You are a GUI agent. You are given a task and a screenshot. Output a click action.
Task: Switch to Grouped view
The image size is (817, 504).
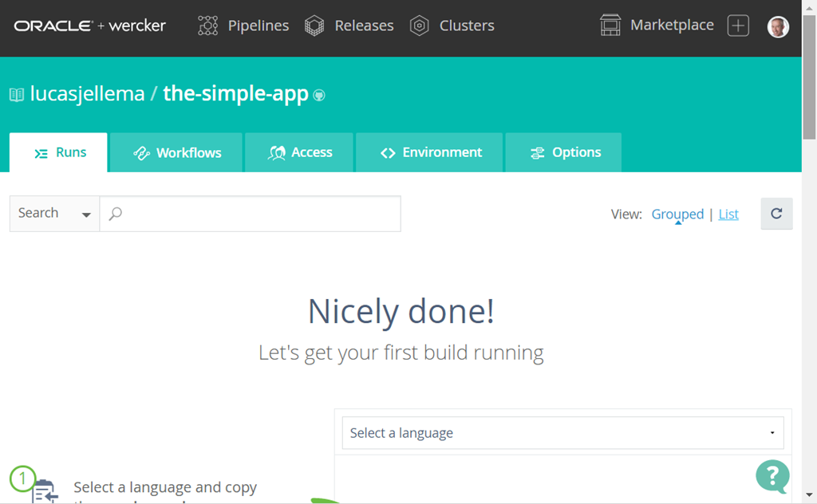tap(677, 214)
